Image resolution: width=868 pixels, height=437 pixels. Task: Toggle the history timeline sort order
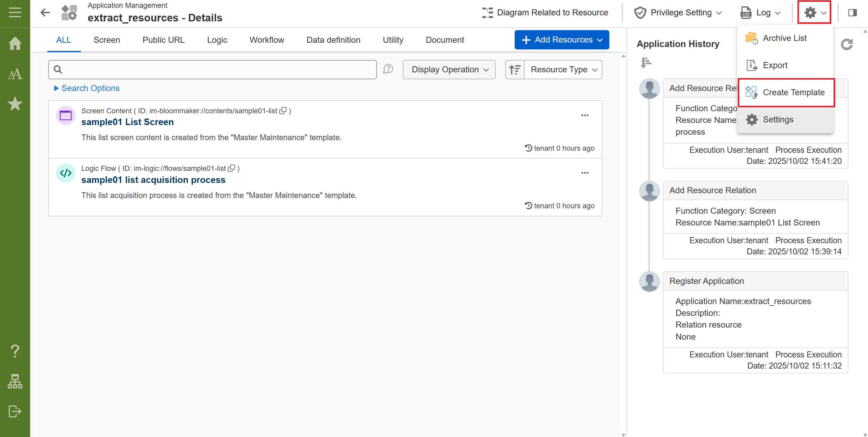pyautogui.click(x=645, y=63)
